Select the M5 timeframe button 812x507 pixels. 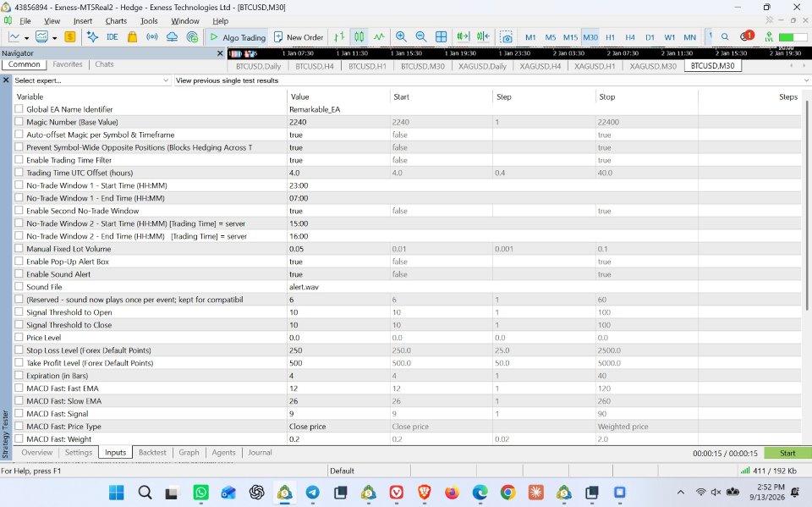[x=551, y=37]
